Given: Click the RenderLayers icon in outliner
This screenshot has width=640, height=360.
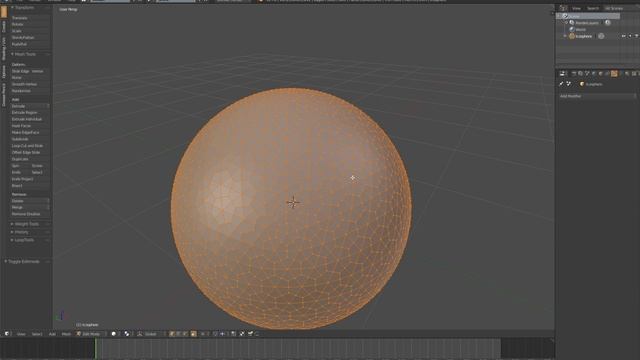Looking at the screenshot, I should (x=572, y=22).
